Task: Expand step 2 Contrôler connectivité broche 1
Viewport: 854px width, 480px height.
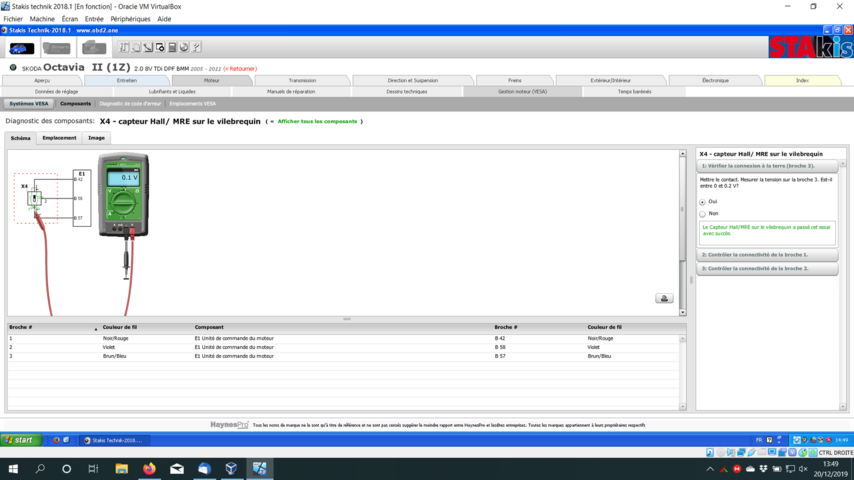Action: coord(767,254)
